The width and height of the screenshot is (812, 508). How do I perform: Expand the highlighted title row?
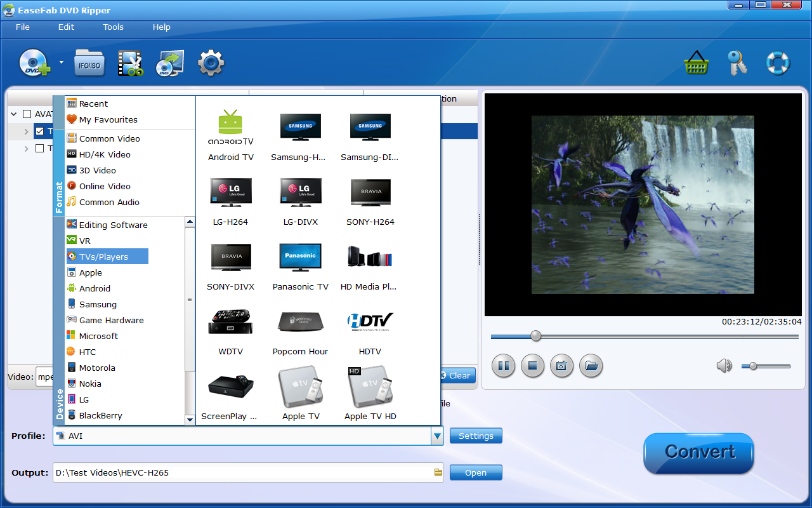(27, 131)
